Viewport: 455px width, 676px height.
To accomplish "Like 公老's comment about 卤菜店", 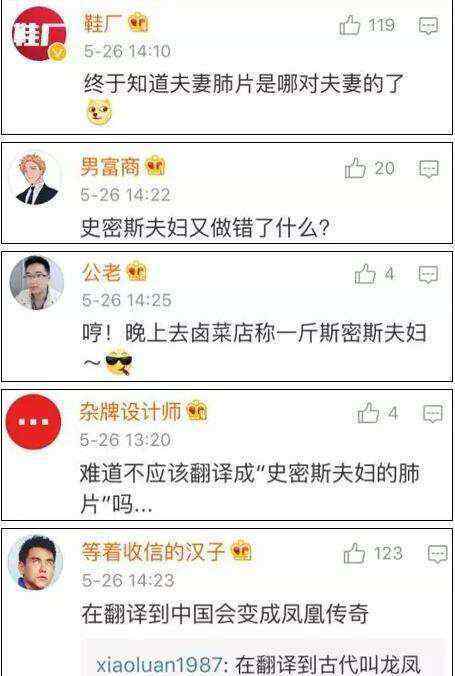I will [x=365, y=274].
